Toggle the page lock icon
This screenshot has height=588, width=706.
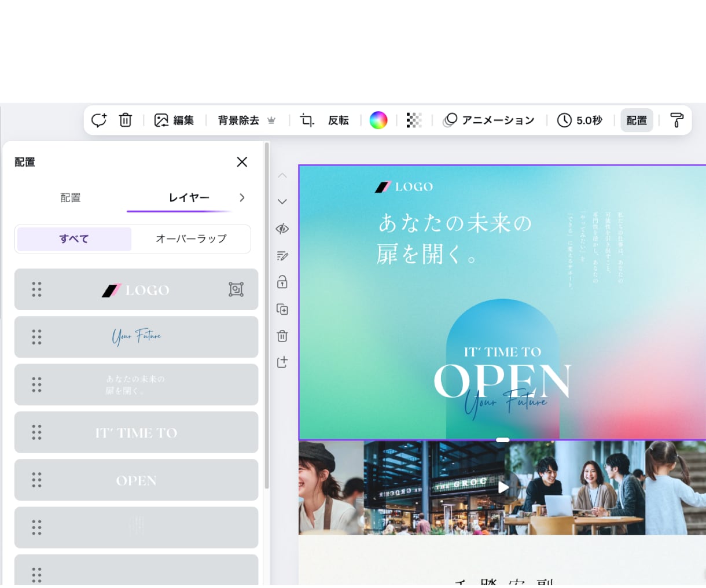click(282, 282)
